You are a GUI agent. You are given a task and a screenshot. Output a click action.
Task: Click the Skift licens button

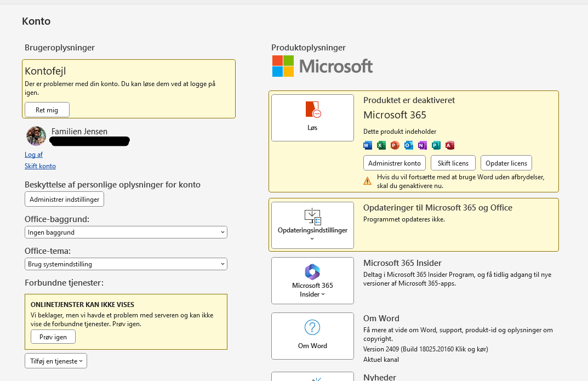point(453,163)
